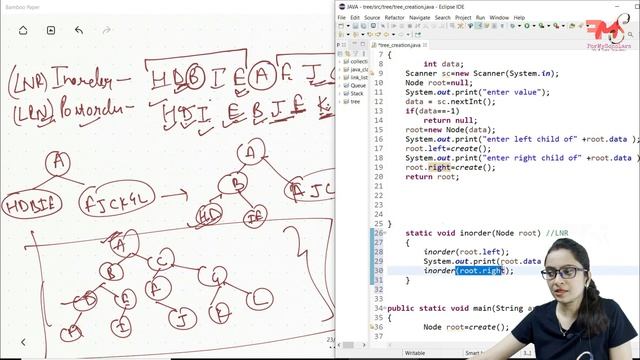This screenshot has width=640, height=360.
Task: Click the Pin Editor icon in the second toolbar row
Action: [418, 35]
